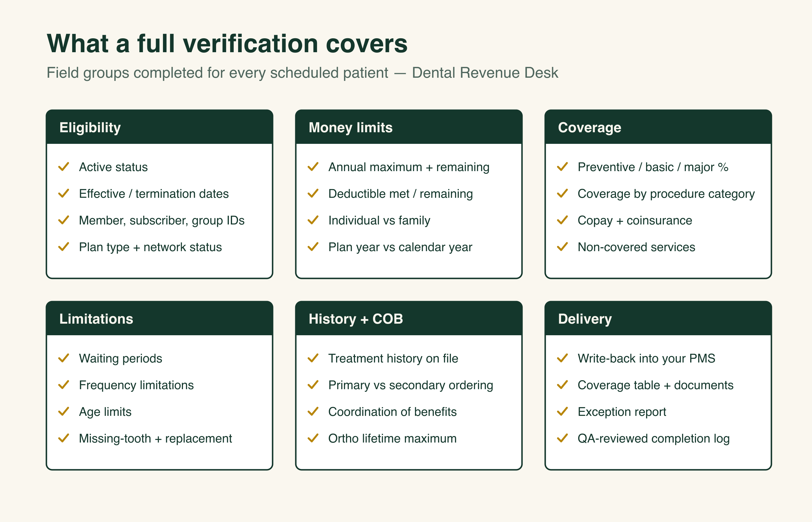Image resolution: width=812 pixels, height=522 pixels.
Task: Click the text Missing-tooth + replacement
Action: click(x=155, y=438)
